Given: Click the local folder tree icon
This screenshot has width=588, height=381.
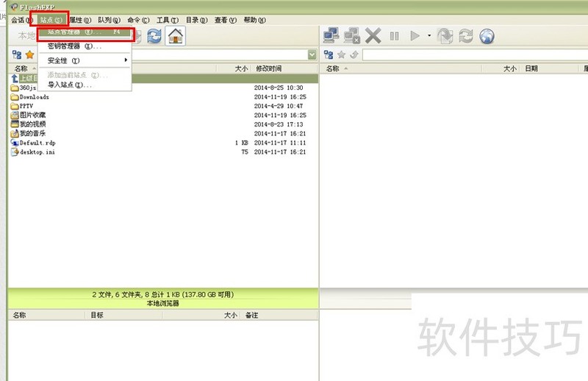Looking at the screenshot, I should (17, 55).
